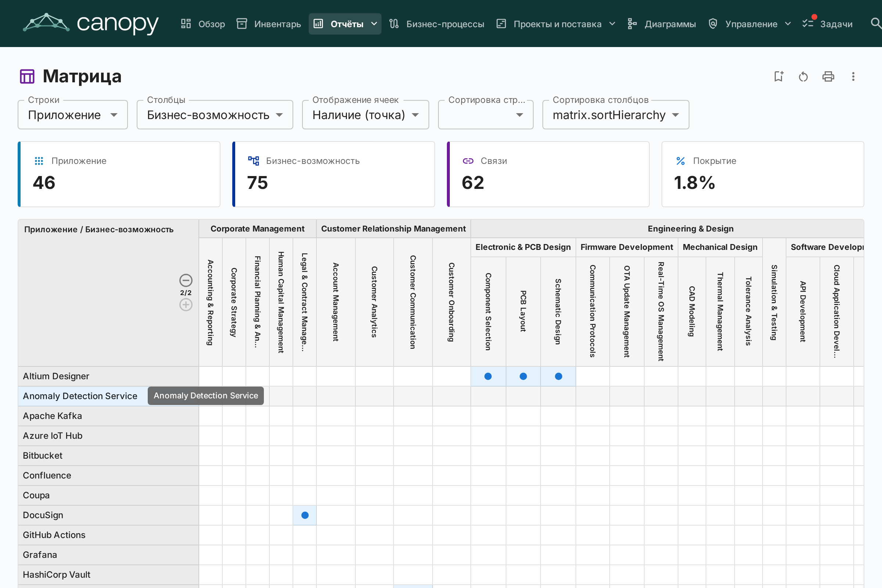Open the Сортировка строк dropdown
Viewport: 882px width, 588px height.
click(x=485, y=115)
